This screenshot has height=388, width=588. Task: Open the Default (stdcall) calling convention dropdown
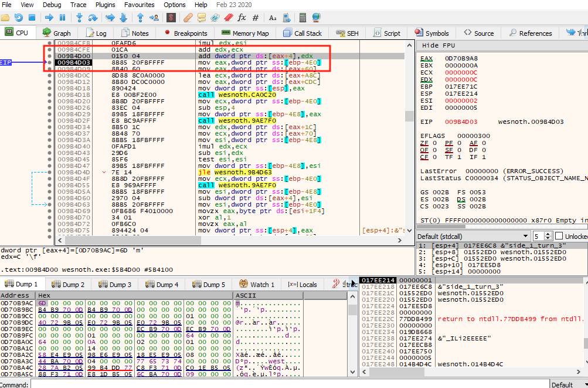click(x=473, y=236)
